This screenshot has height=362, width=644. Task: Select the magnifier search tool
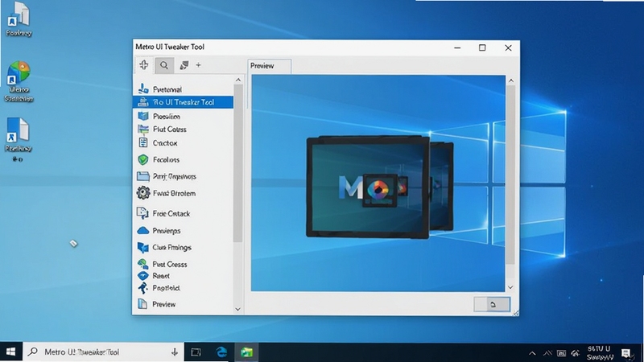click(x=164, y=65)
